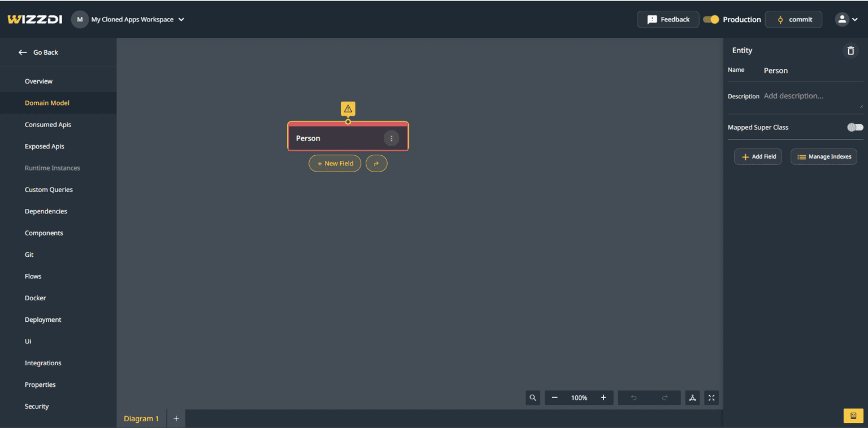Open Custom Queries in the sidebar

click(49, 190)
